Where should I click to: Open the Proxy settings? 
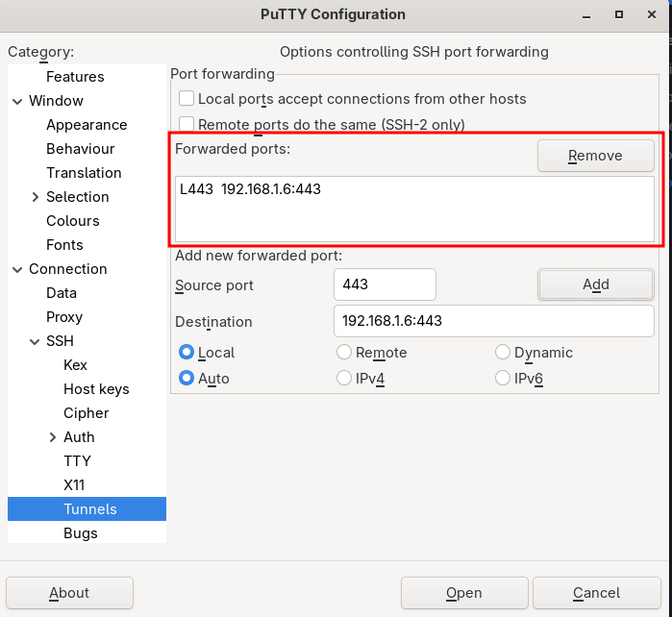pyautogui.click(x=64, y=317)
